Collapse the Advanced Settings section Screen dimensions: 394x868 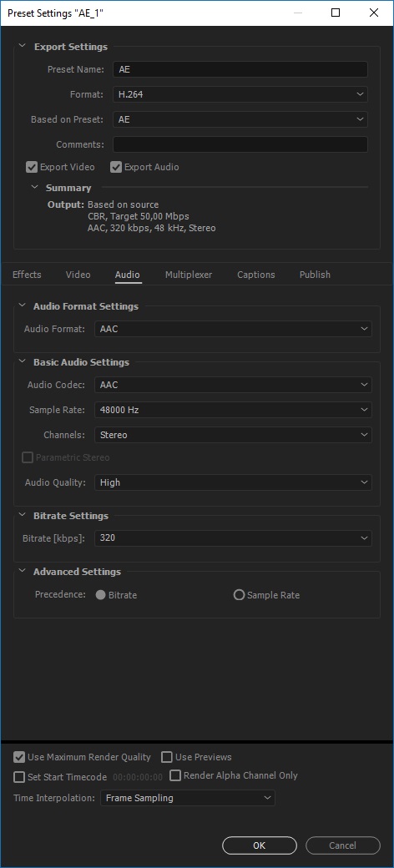pyautogui.click(x=23, y=571)
